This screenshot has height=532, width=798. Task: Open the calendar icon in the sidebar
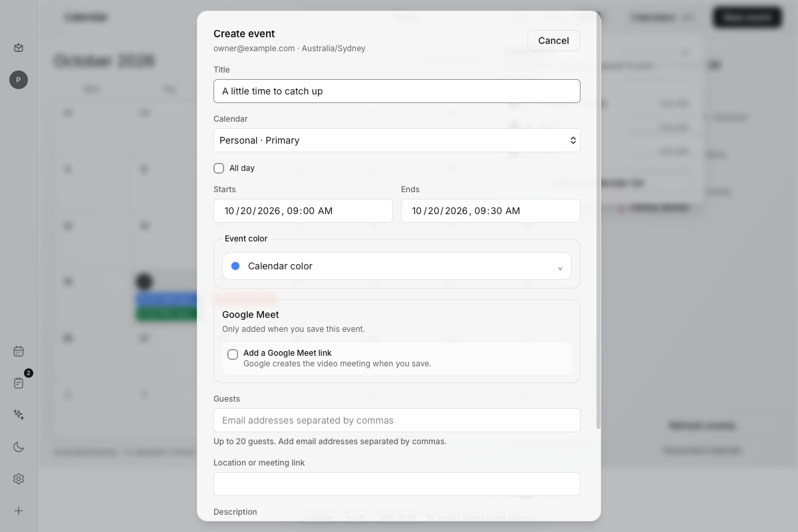(19, 351)
